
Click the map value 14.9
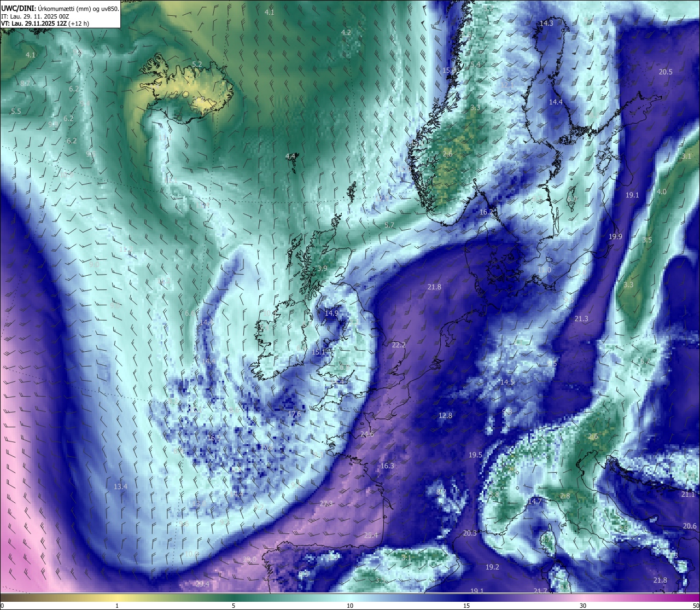click(331, 313)
